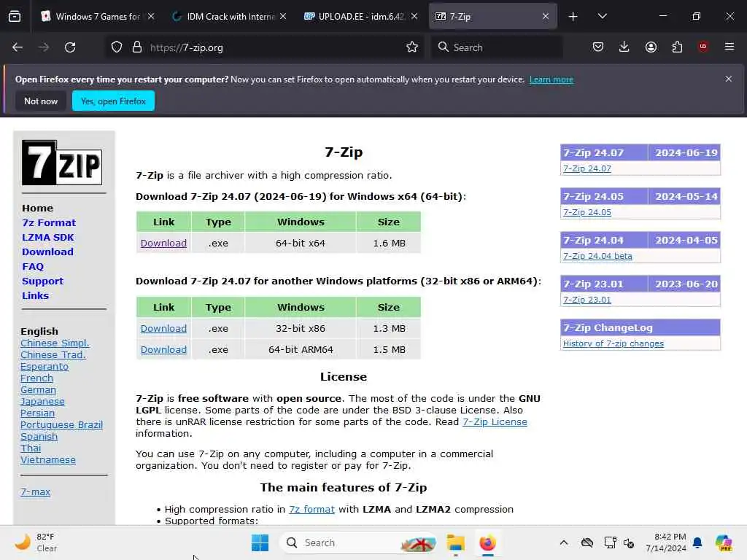This screenshot has height=560, width=747.
Task: Click the forward navigation arrow
Action: coord(44,47)
